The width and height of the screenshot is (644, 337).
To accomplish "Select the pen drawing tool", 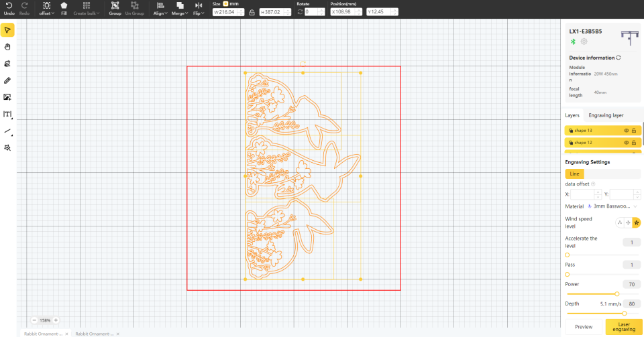I will (7, 80).
